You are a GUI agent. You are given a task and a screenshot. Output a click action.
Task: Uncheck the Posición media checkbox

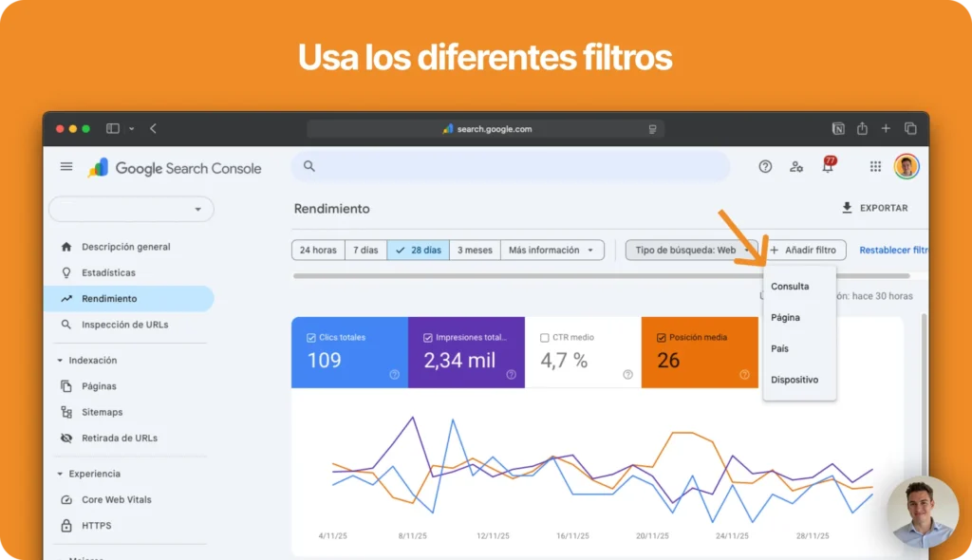click(x=661, y=338)
